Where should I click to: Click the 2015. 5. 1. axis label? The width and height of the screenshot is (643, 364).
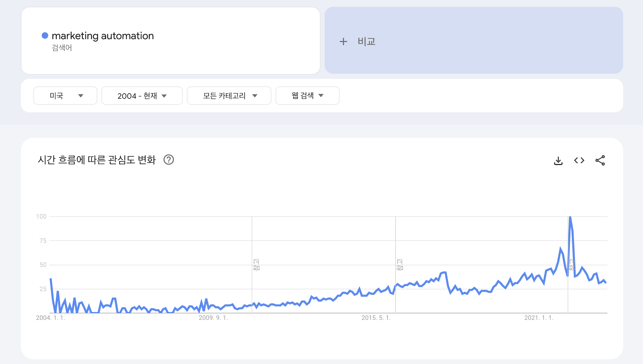tap(376, 318)
